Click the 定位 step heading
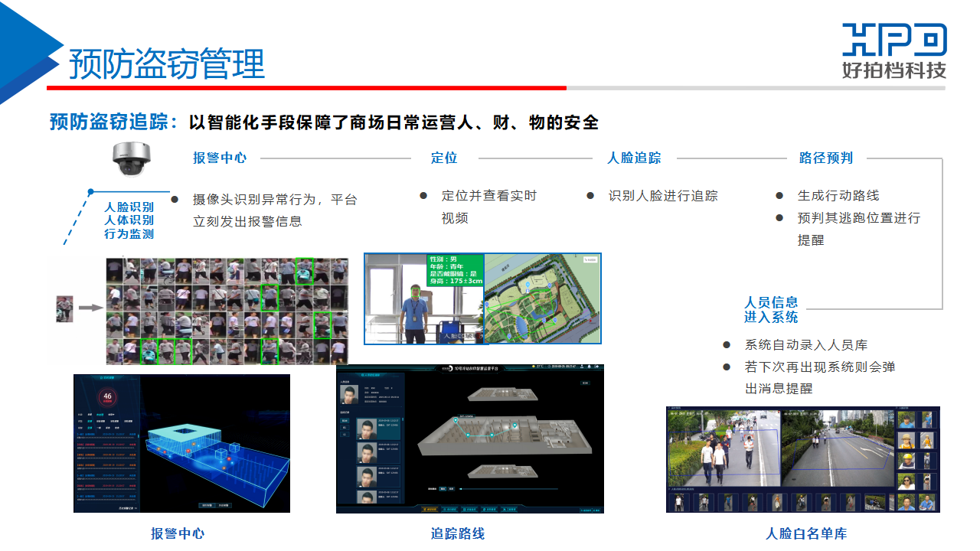This screenshot has width=980, height=551. coord(444,158)
